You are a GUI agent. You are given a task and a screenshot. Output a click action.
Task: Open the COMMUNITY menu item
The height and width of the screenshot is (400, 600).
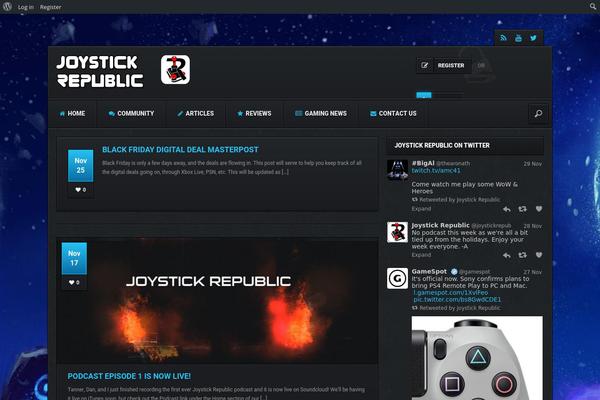coord(131,114)
